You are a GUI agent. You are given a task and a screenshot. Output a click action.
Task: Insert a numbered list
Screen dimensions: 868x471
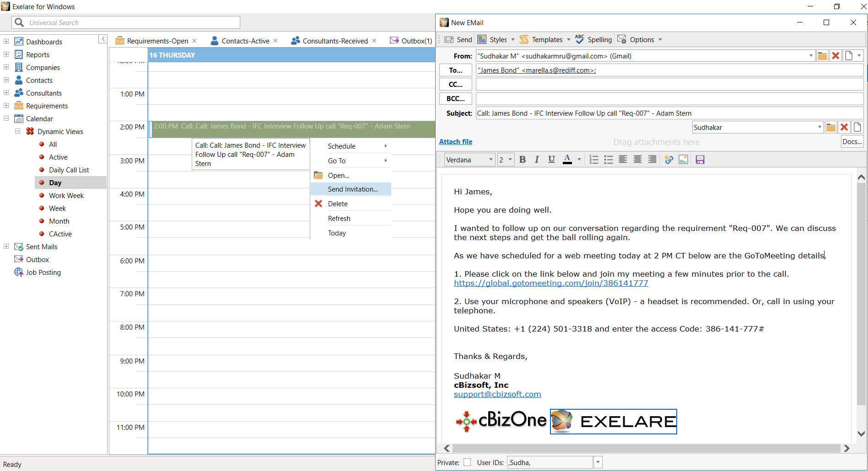[594, 160]
